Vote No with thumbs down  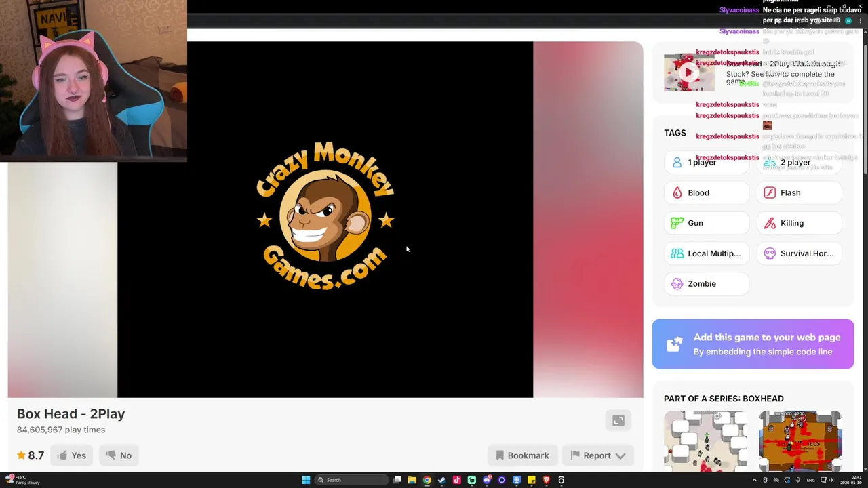119,455
